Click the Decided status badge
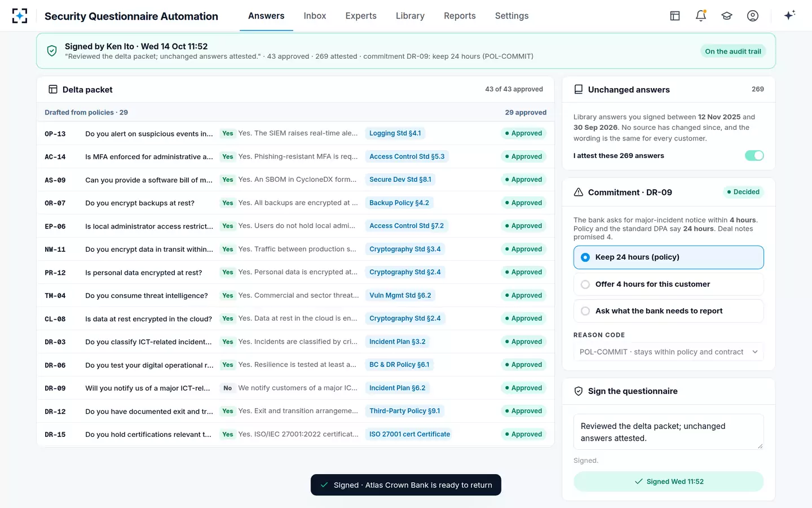 point(743,192)
